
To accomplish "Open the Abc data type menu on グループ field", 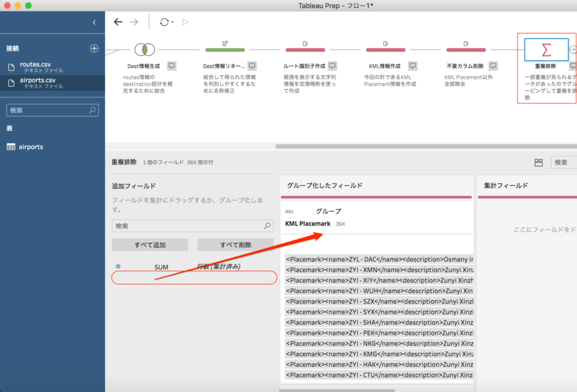I will [290, 211].
